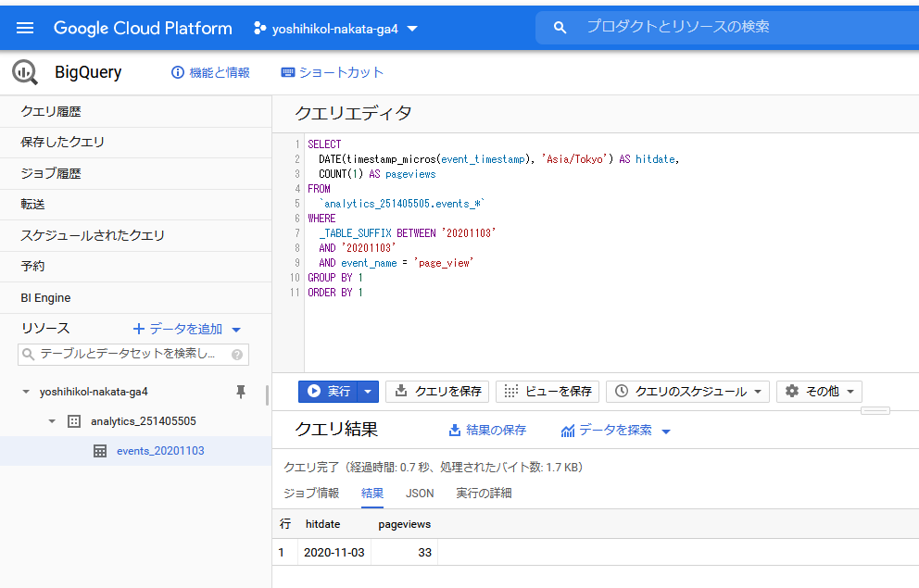Click the dataset icon beside analytics_251405505
This screenshot has width=919, height=588.
point(74,421)
